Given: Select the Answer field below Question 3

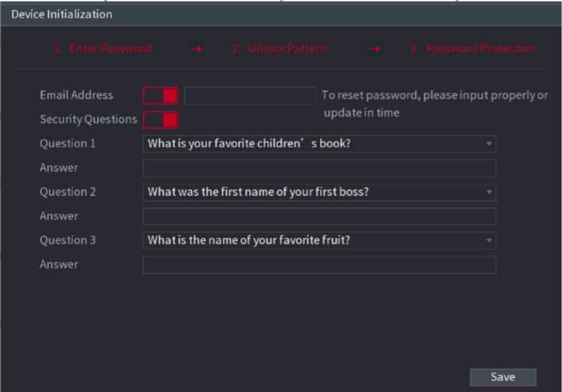Looking at the screenshot, I should click(319, 265).
